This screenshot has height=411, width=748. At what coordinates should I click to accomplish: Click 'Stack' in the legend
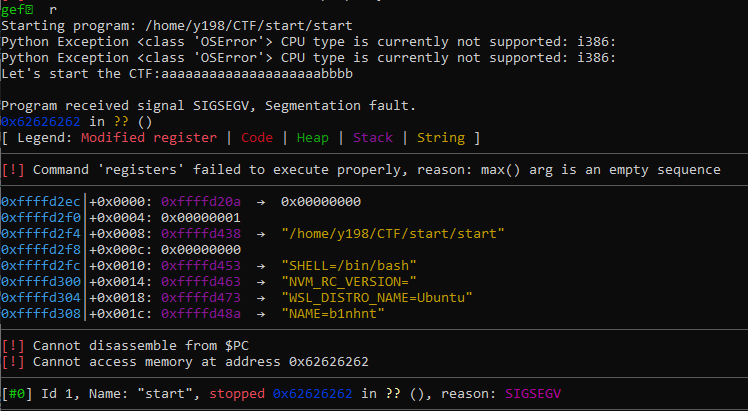point(373,138)
